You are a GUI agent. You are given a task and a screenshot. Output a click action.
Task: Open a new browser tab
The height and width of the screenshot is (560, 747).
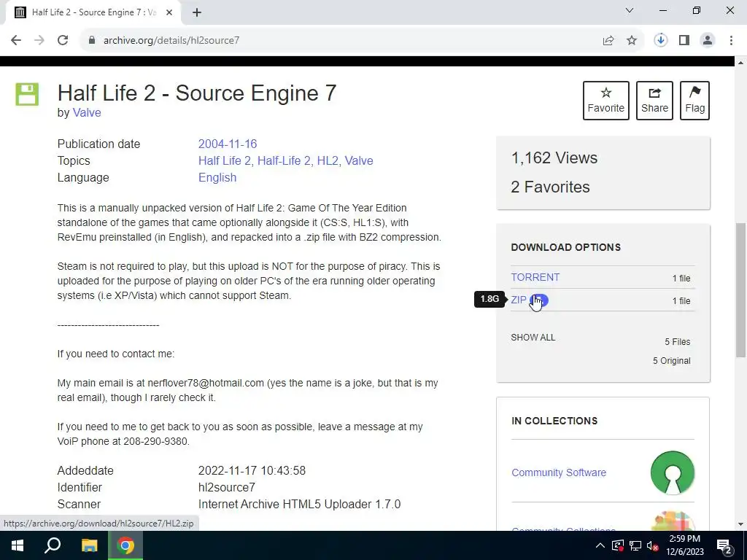197,13
